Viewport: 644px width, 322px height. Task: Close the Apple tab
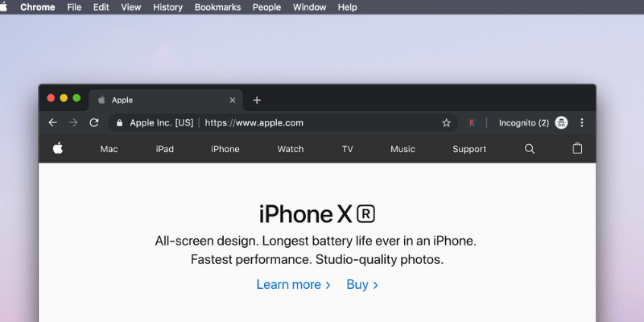click(233, 100)
